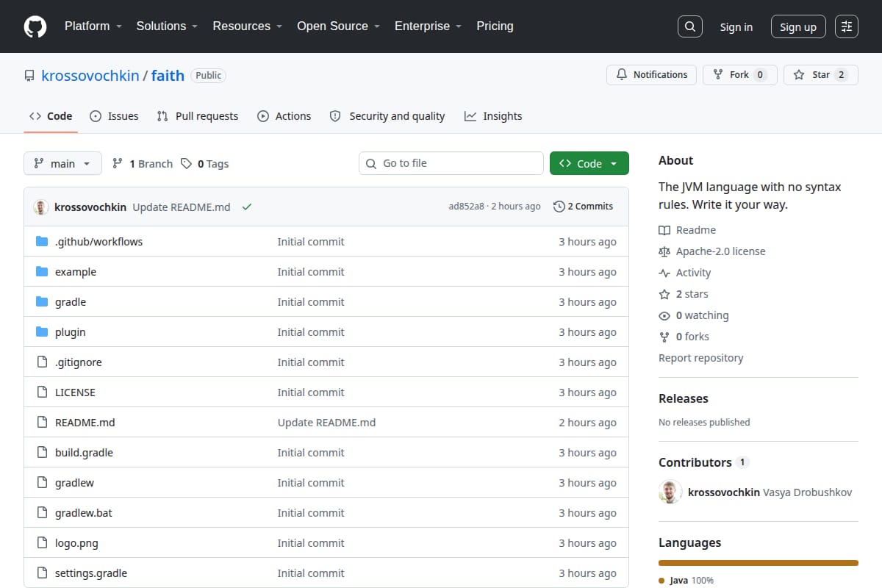Open the green Code dropdown
This screenshot has height=588, width=882.
(x=589, y=164)
